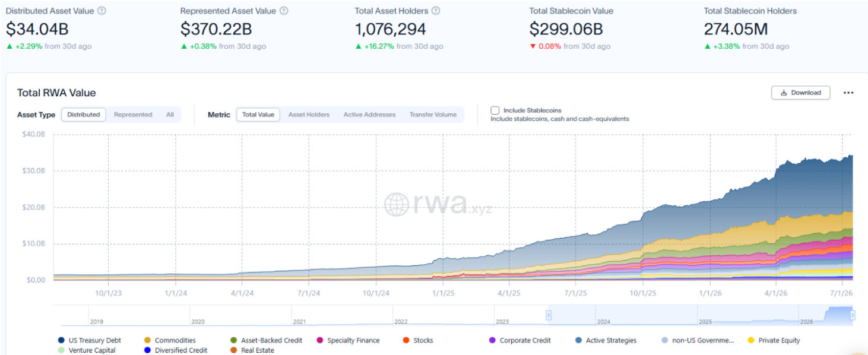Click the Total RWA Value heading
The image size is (868, 355).
[56, 93]
